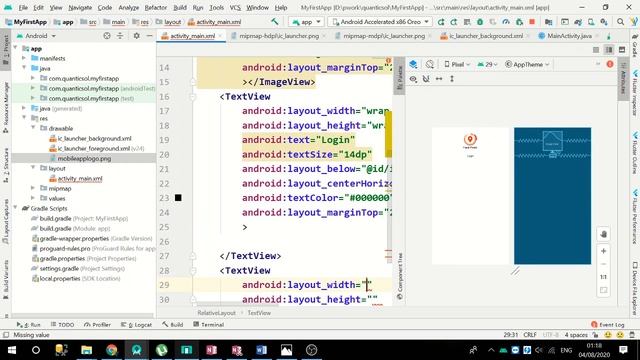Click the project scroll from source target icon
The height and width of the screenshot is (360, 640).
[x=107, y=36]
